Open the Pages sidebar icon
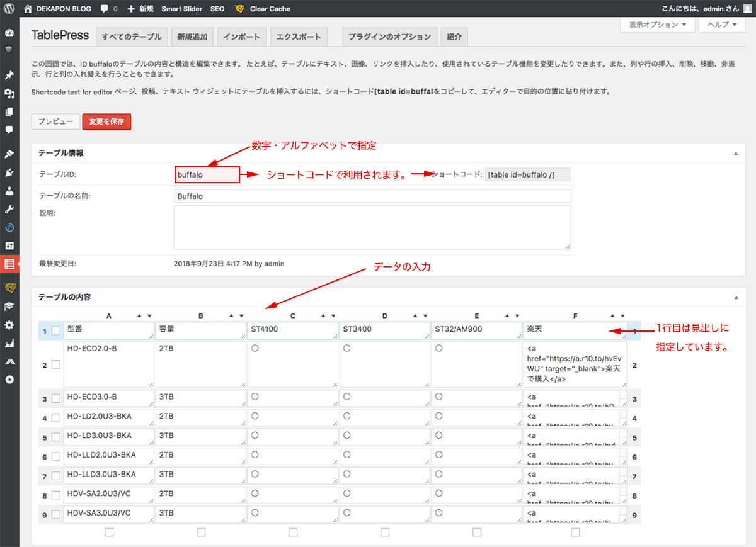Viewport: 756px width, 547px height. click(x=9, y=112)
